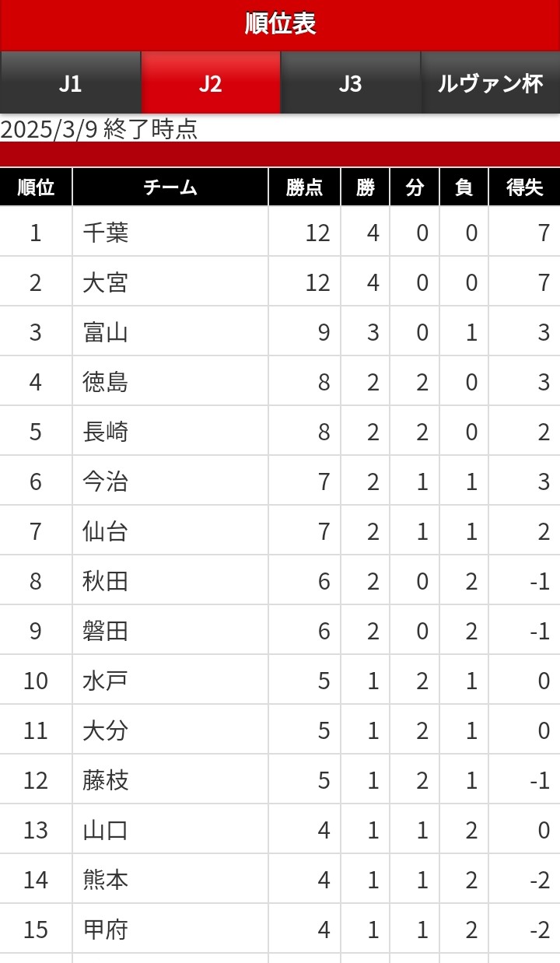Select the J2 tab
560x963 pixels.
(210, 83)
